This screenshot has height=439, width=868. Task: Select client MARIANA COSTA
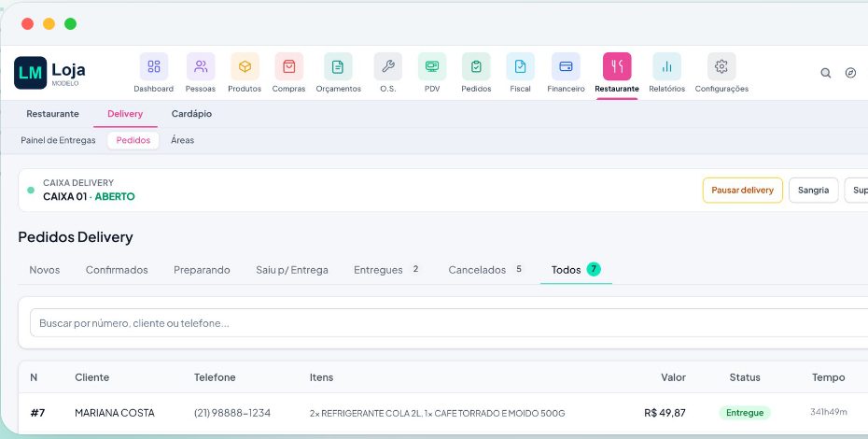(115, 413)
